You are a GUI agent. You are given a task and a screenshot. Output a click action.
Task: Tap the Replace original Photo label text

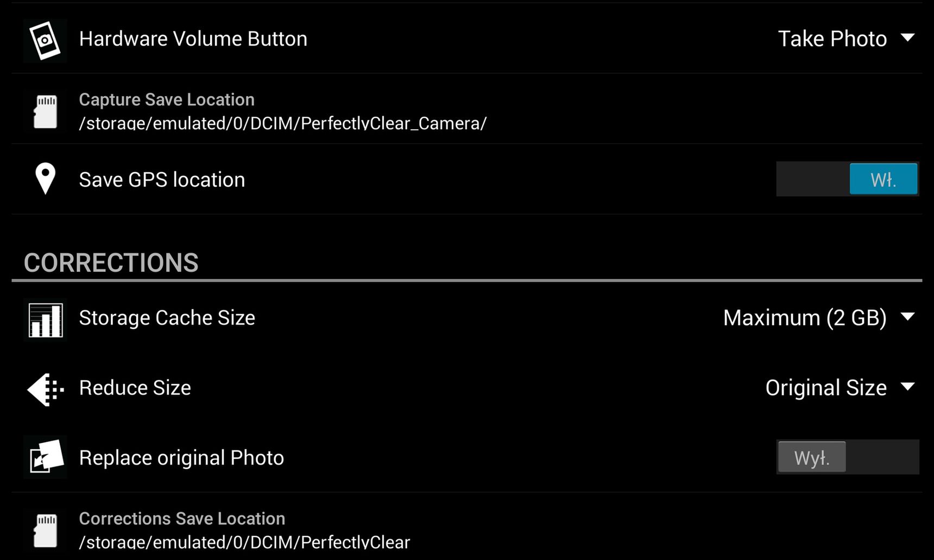point(182,458)
